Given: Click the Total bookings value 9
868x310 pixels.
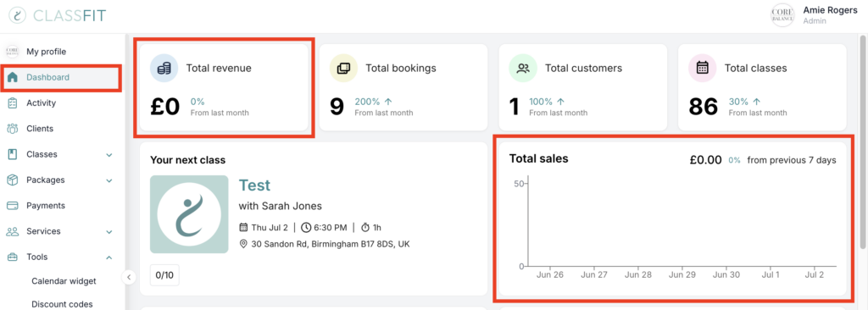Looking at the screenshot, I should (x=337, y=107).
